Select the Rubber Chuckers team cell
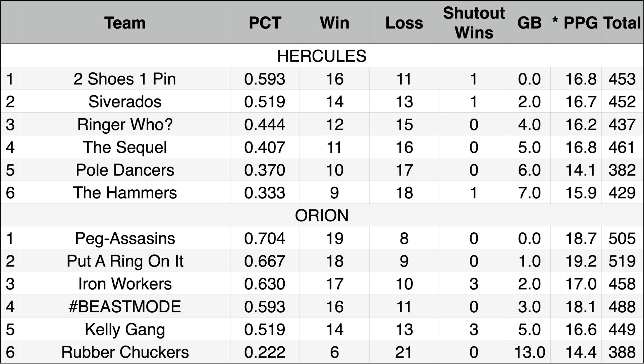Screen dimensions: 644x364 (125, 352)
